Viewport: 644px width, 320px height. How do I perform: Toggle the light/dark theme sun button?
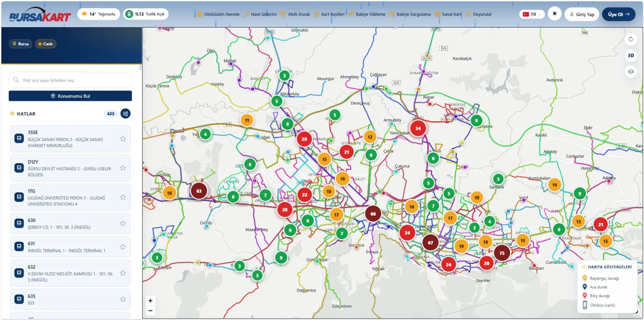[554, 14]
